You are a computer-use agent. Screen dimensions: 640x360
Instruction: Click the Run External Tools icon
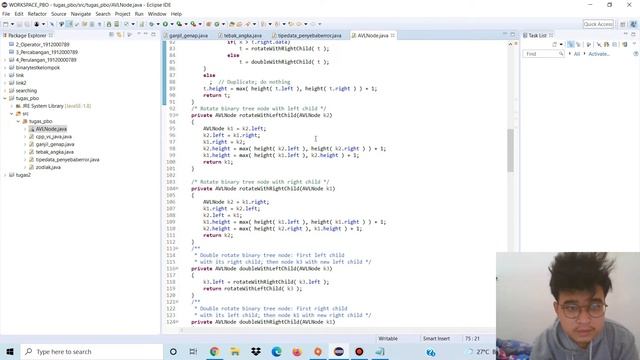pyautogui.click(x=193, y=24)
